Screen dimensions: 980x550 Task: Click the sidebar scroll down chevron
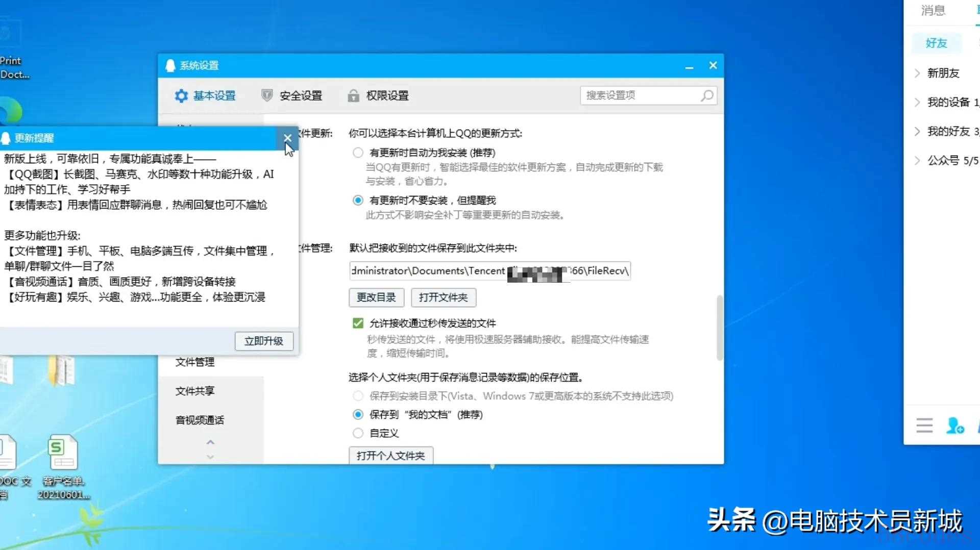[x=210, y=457]
